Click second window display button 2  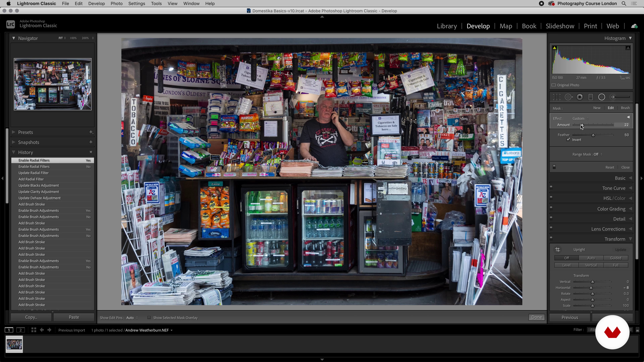click(21, 330)
